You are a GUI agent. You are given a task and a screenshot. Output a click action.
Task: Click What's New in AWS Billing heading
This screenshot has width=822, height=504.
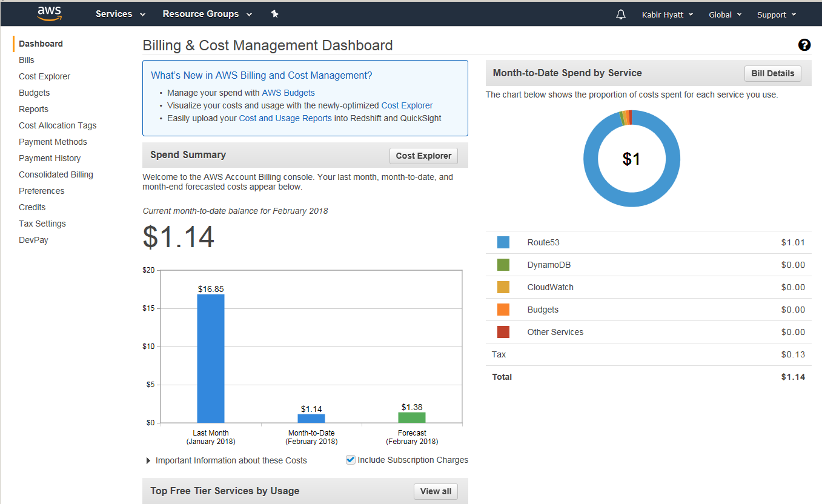(x=262, y=75)
